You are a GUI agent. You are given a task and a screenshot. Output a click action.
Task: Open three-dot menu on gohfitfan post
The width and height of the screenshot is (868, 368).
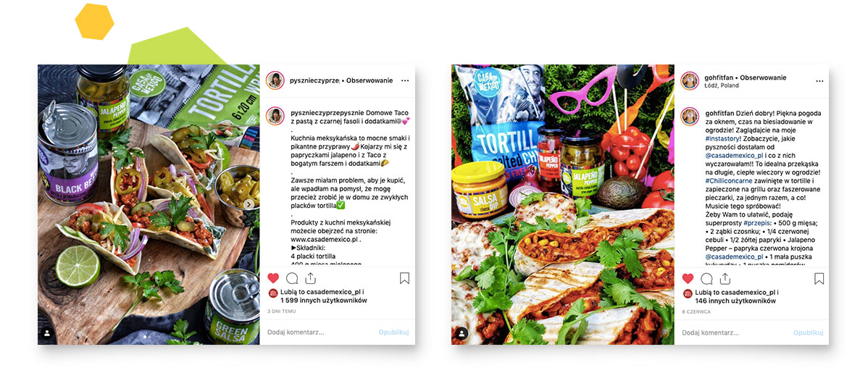[819, 81]
